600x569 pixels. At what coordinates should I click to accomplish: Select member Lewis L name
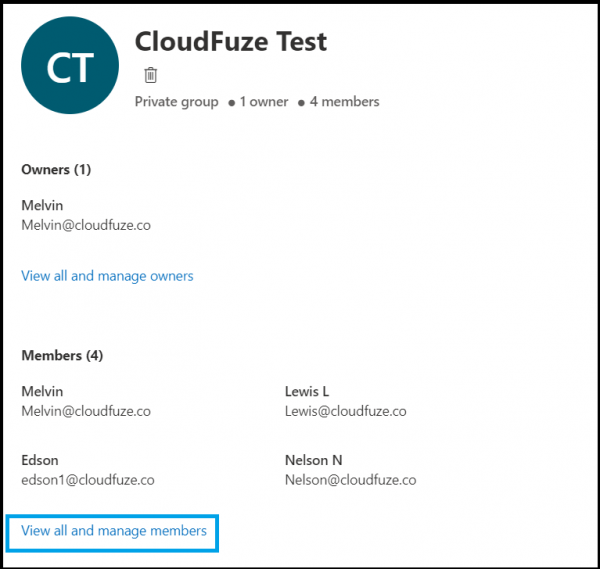pyautogui.click(x=307, y=391)
